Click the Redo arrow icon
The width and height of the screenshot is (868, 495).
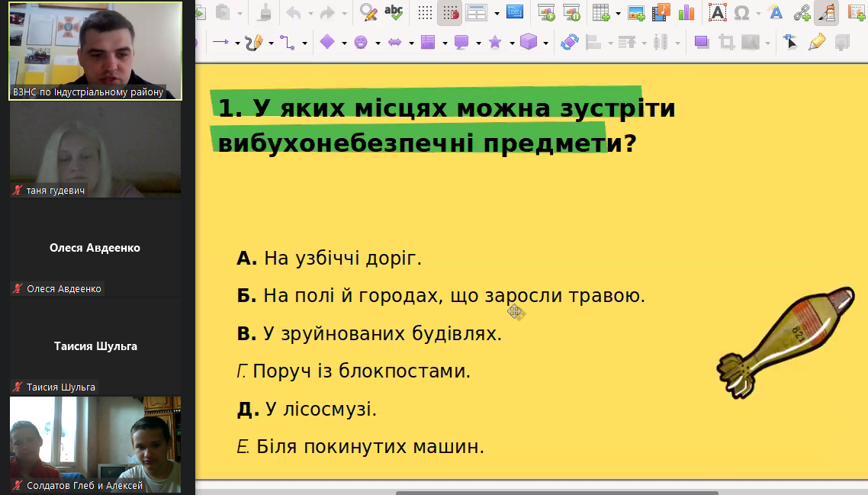[327, 12]
